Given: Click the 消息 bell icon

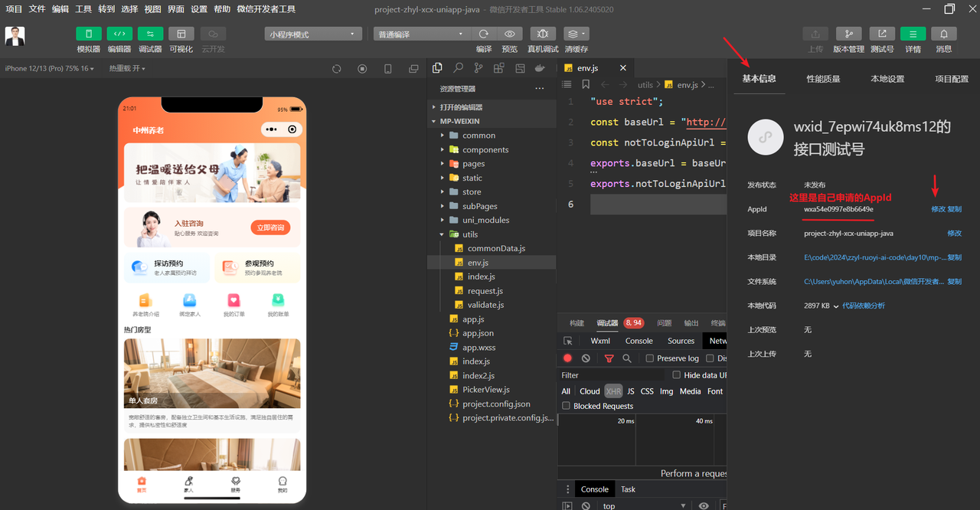Looking at the screenshot, I should click(944, 34).
